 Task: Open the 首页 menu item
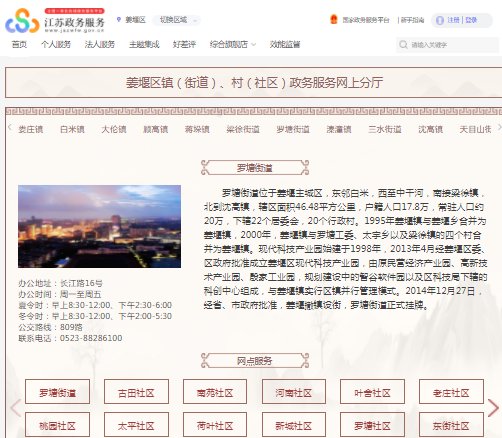(x=19, y=44)
